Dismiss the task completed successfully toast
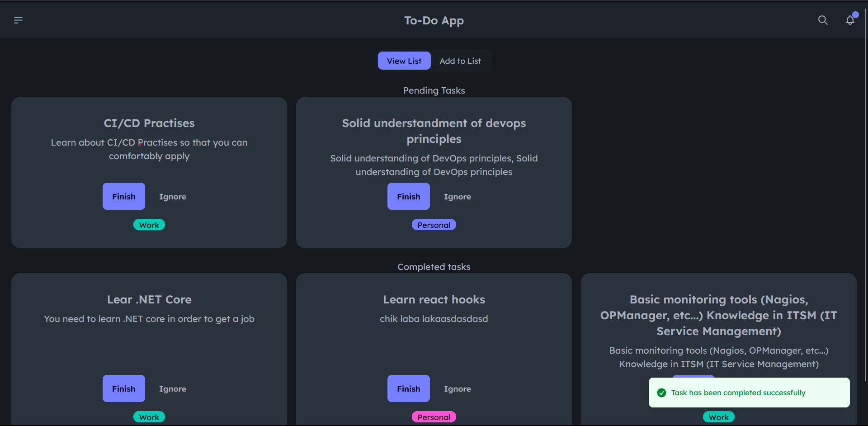The image size is (868, 426). pyautogui.click(x=749, y=393)
